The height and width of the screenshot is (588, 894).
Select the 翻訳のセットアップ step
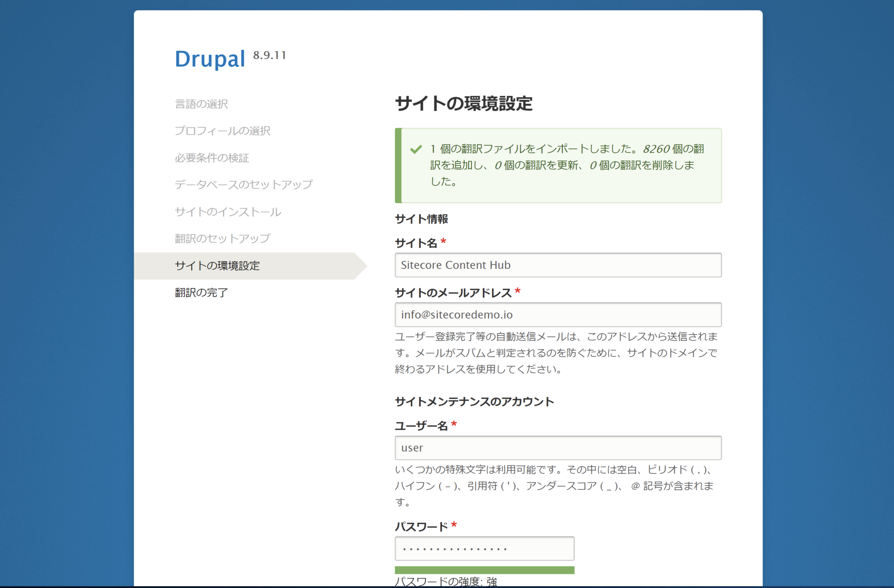pyautogui.click(x=223, y=239)
